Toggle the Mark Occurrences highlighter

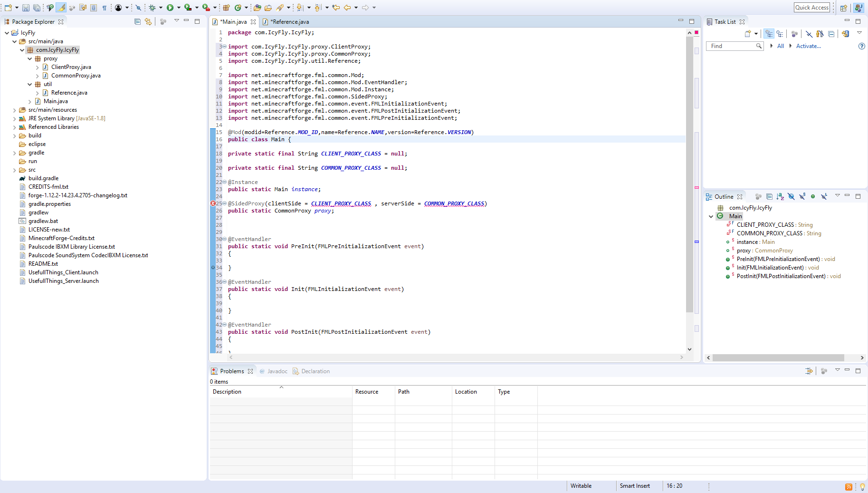click(61, 8)
